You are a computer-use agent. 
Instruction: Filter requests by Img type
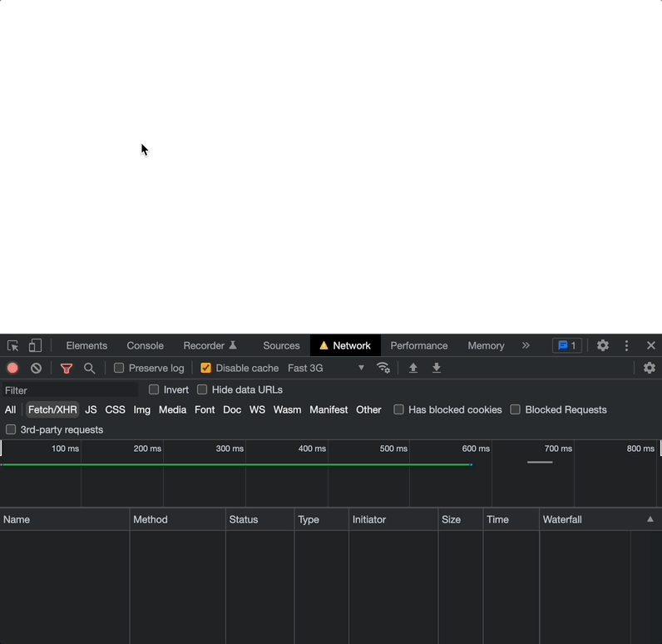(x=141, y=409)
